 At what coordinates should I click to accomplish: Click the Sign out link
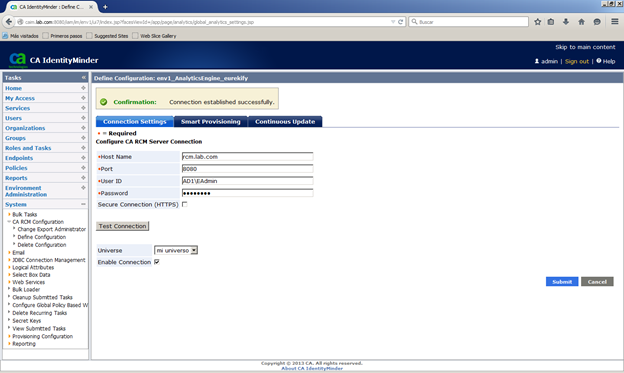pos(577,61)
